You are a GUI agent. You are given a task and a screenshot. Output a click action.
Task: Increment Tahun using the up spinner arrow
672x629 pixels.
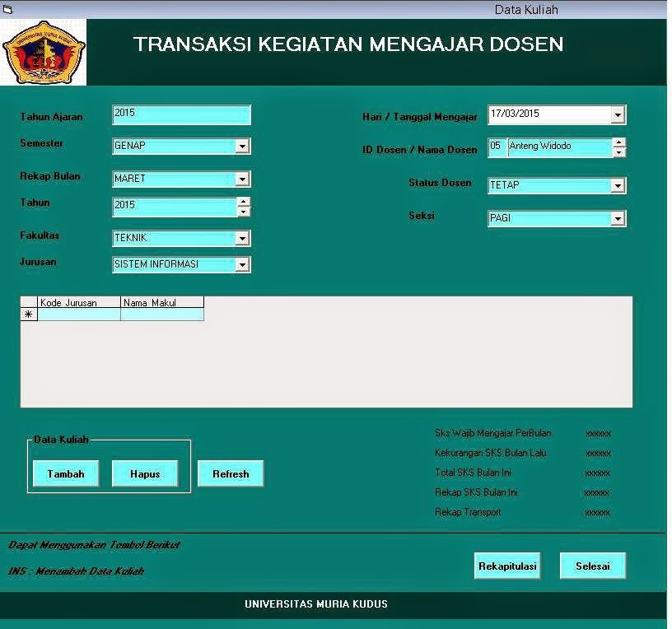point(244,202)
